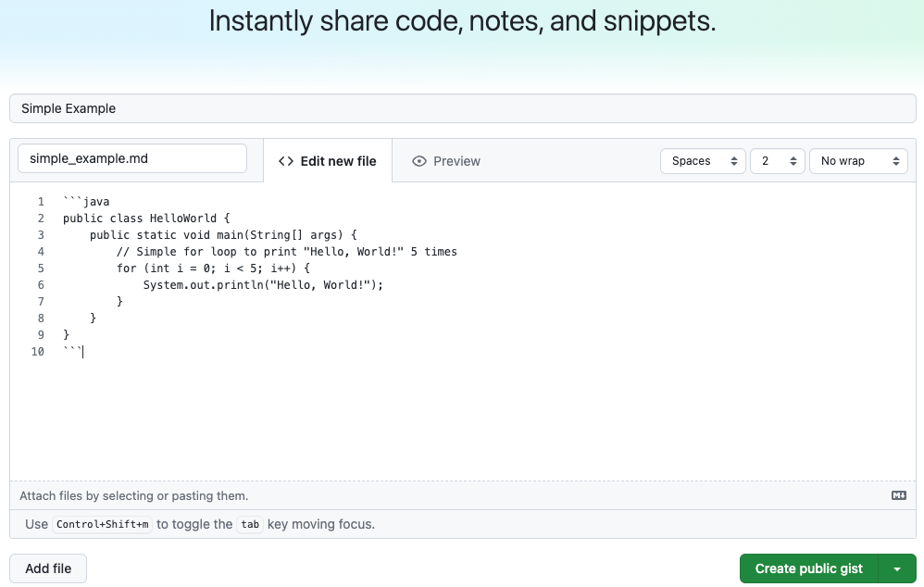
Task: Click the 'Control+Shift+m' shortcut label
Action: point(103,524)
